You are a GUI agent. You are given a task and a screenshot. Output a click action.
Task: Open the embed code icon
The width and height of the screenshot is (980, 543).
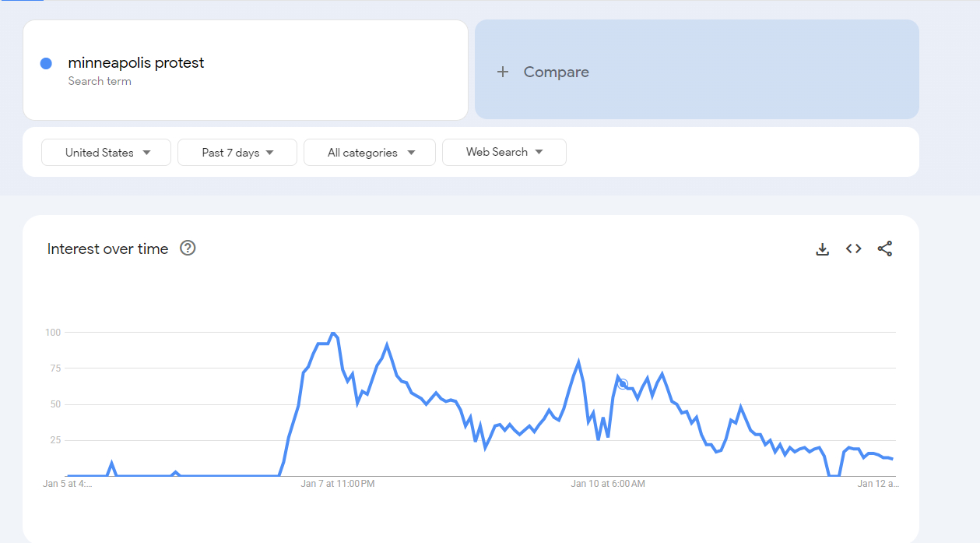(x=853, y=249)
